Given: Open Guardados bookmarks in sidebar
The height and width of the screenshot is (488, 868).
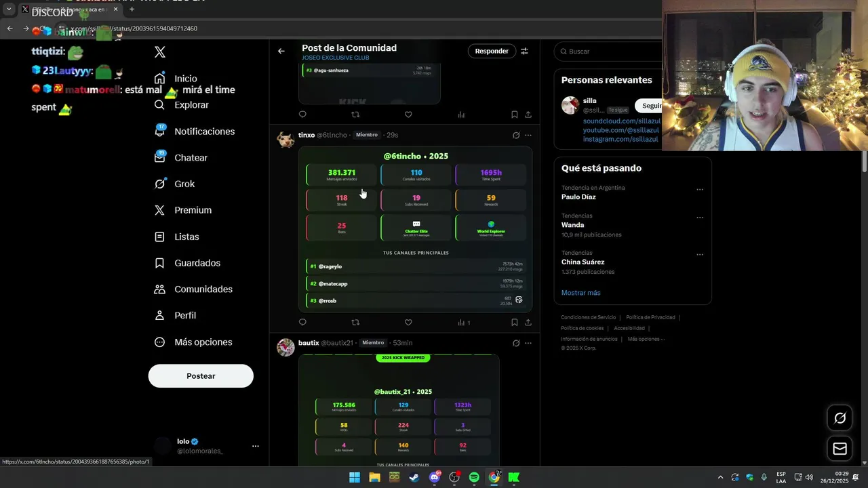Looking at the screenshot, I should coord(187,263).
